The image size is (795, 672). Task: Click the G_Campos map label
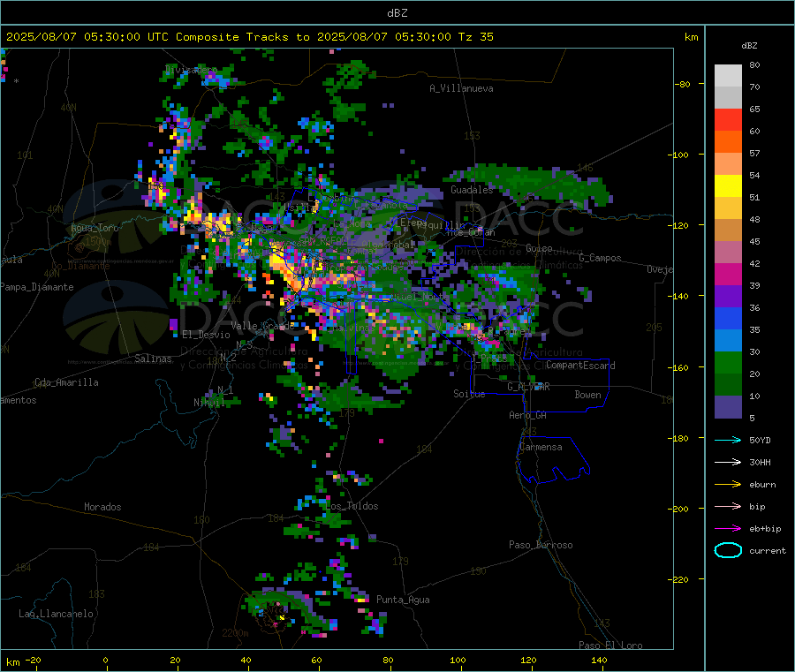[600, 258]
